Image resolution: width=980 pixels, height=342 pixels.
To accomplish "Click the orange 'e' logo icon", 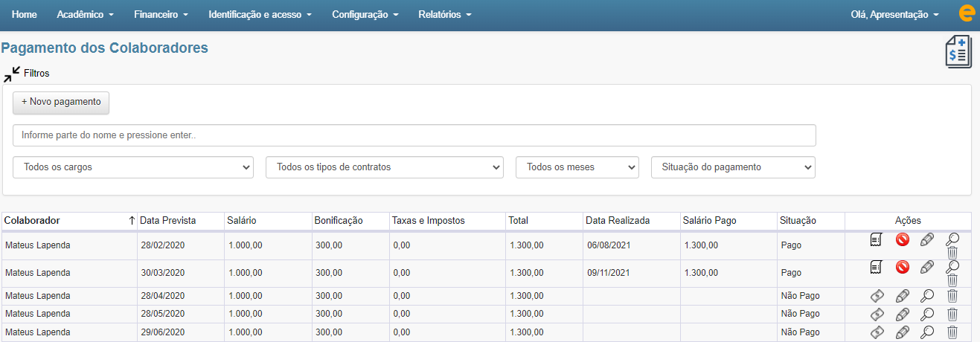I will pyautogui.click(x=967, y=14).
